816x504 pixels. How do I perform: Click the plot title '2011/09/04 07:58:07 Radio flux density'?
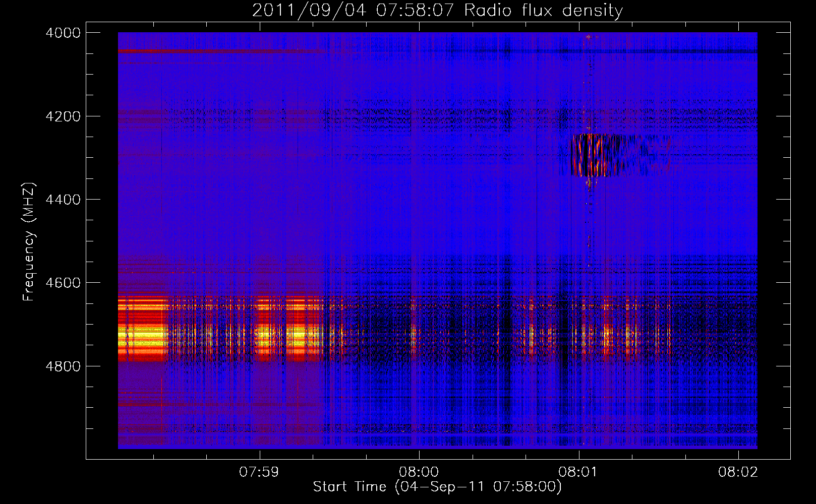437,10
